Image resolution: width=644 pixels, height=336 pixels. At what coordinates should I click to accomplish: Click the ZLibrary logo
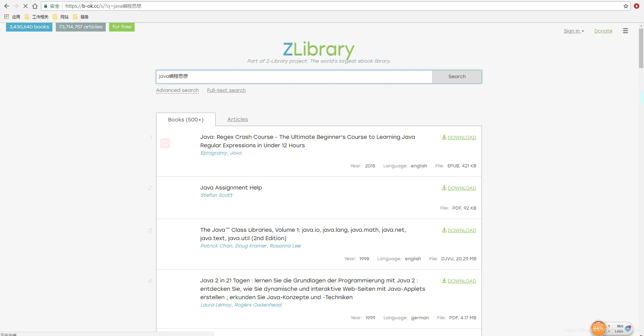319,49
